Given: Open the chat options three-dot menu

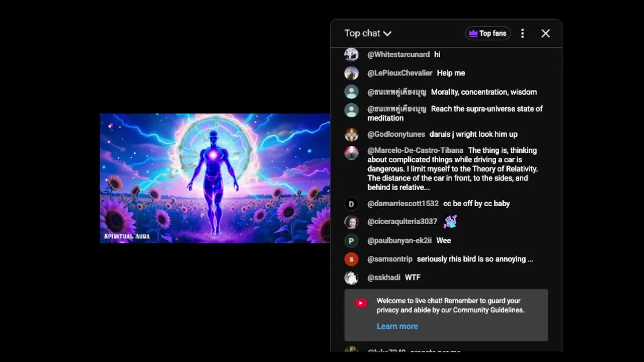Looking at the screenshot, I should 522,33.
